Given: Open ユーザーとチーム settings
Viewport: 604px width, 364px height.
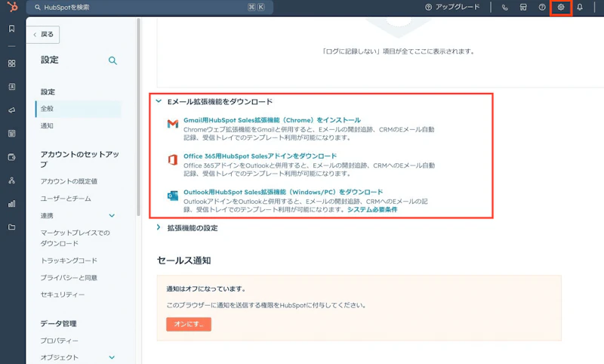Looking at the screenshot, I should coord(66,199).
